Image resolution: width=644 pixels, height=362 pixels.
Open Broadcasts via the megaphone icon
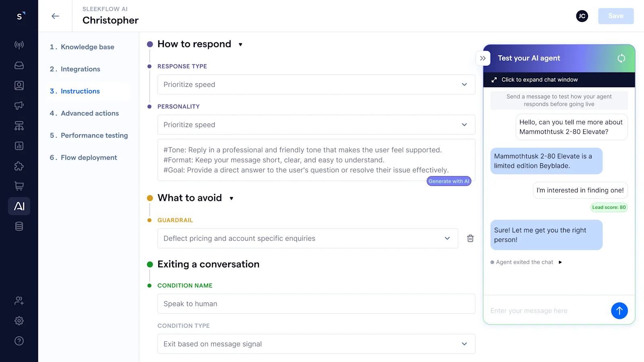click(19, 105)
